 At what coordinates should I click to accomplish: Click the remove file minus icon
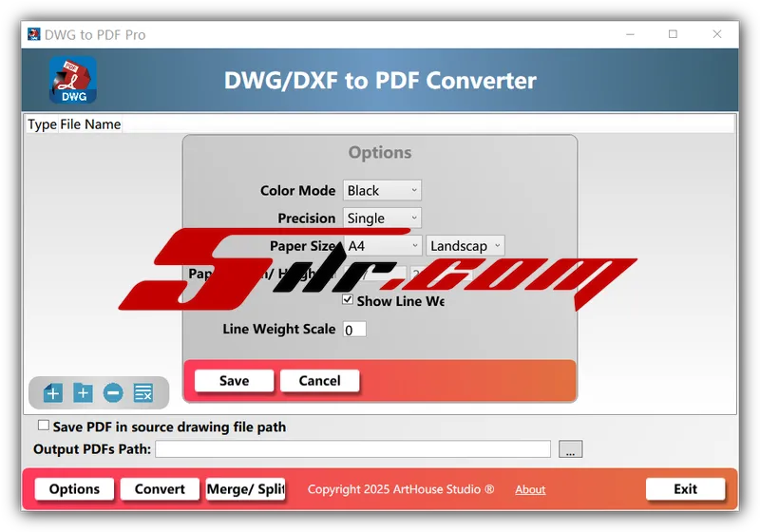pos(113,392)
